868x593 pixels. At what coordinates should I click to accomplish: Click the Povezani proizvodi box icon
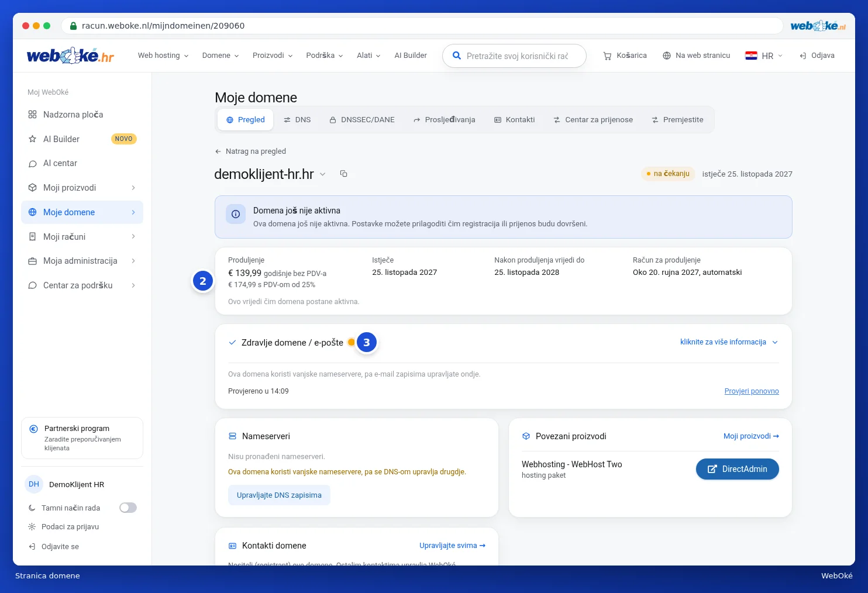click(526, 436)
